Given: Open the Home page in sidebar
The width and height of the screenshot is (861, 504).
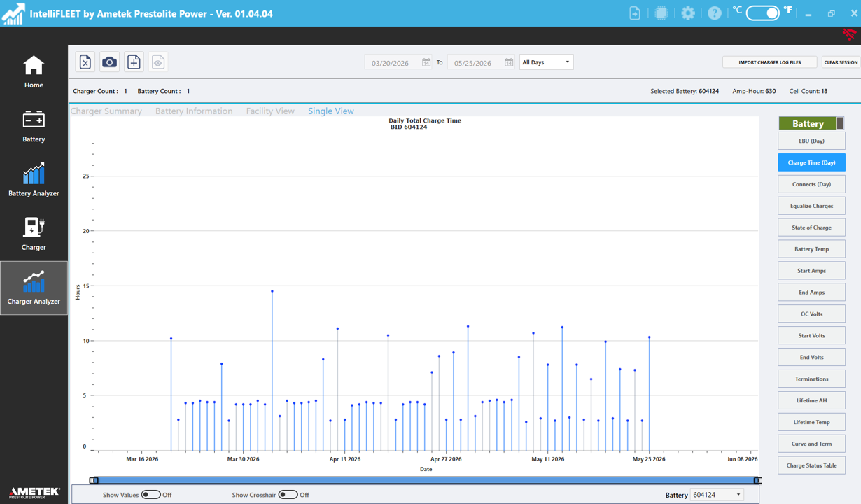Looking at the screenshot, I should 34,72.
